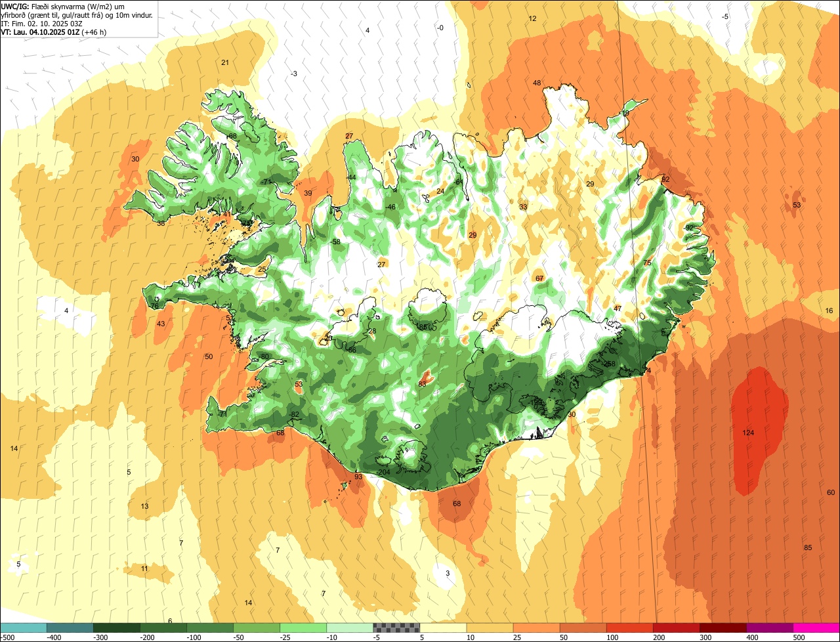Viewport: 840px width, 642px height.
Task: Click the dark green legend swatch between -300 and -200
Action: point(116,628)
